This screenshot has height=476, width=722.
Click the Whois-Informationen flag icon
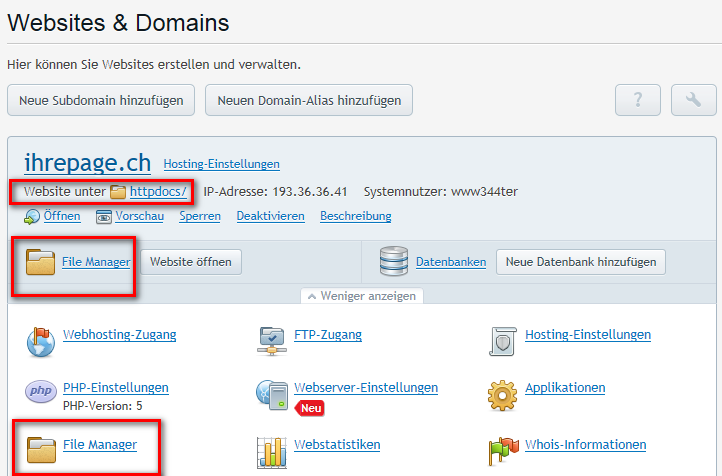tap(502, 450)
